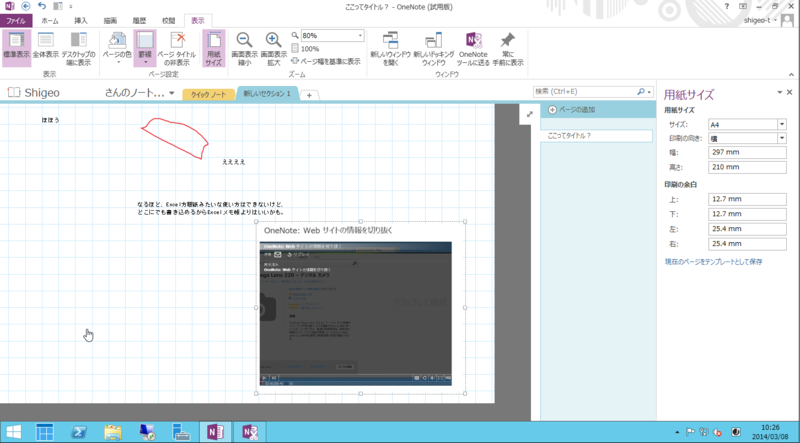Image resolution: width=800 pixels, height=443 pixels.
Task: Click 下 margin 12.7 mm field
Action: (747, 214)
